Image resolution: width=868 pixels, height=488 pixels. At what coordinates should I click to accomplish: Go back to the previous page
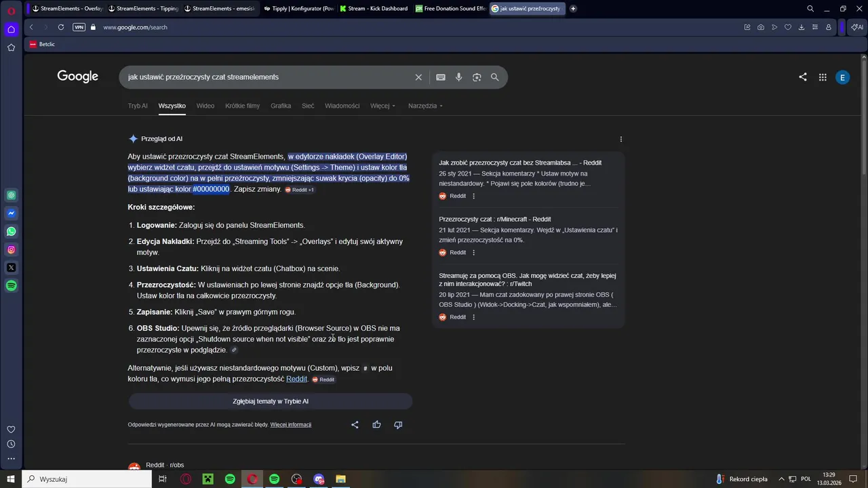pos(31,27)
